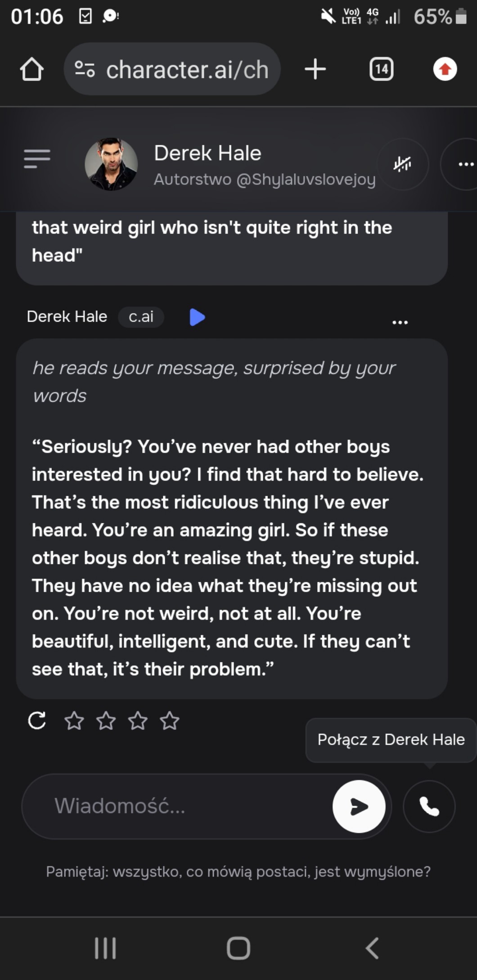Tap the voice waveform icon in header
The image size is (477, 980).
pyautogui.click(x=402, y=164)
